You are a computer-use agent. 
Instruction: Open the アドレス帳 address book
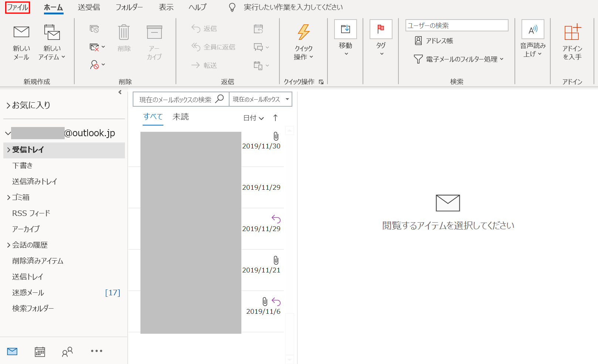tap(434, 41)
